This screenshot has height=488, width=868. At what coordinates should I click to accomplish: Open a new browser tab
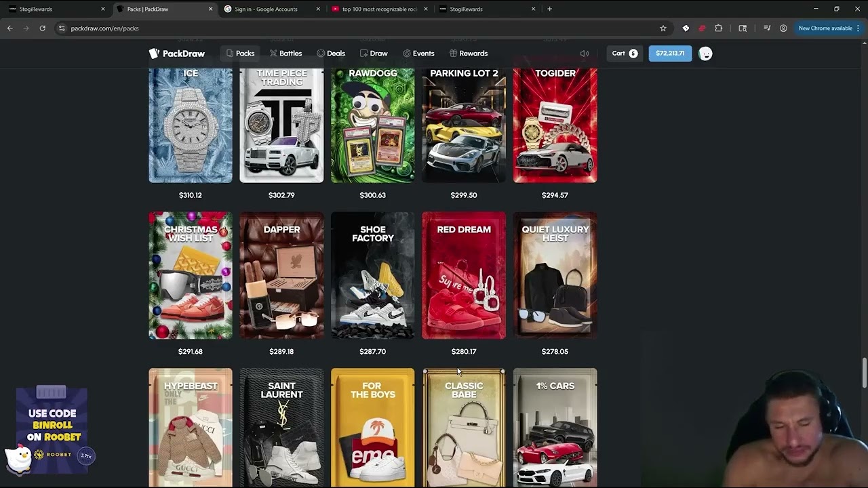549,9
